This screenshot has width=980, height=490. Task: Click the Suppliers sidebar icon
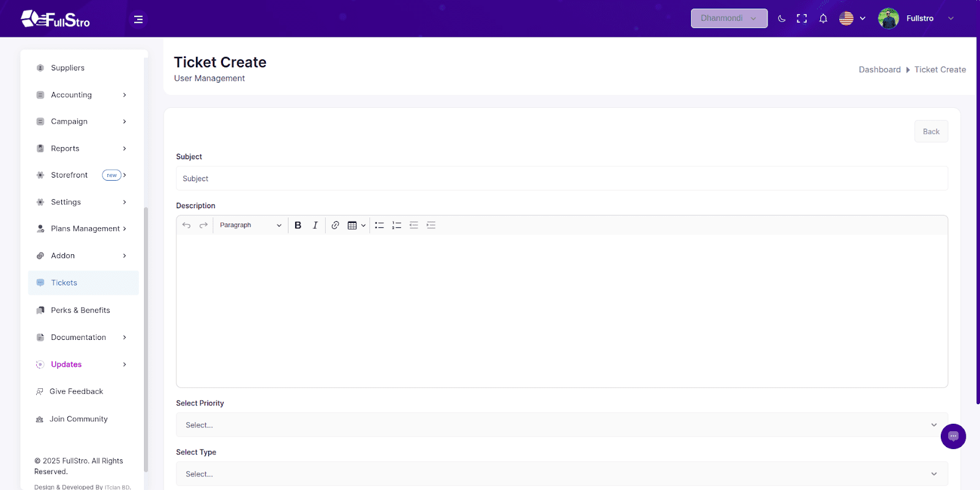click(x=40, y=68)
